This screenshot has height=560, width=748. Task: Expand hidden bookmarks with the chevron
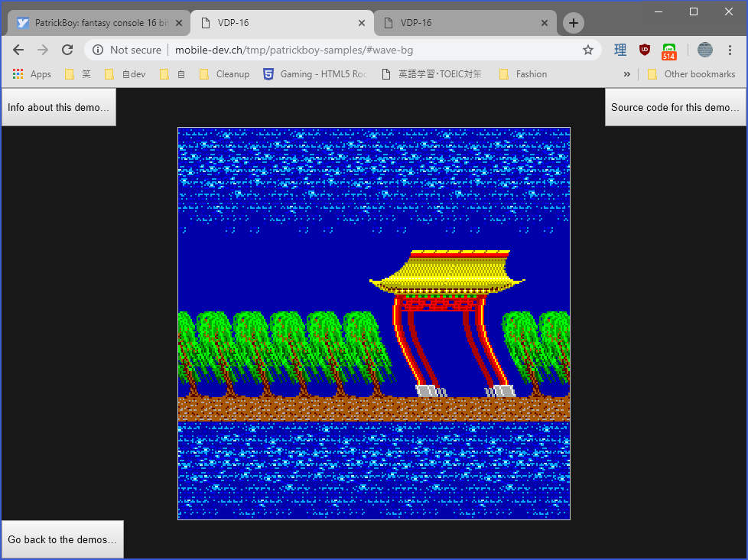coord(627,74)
